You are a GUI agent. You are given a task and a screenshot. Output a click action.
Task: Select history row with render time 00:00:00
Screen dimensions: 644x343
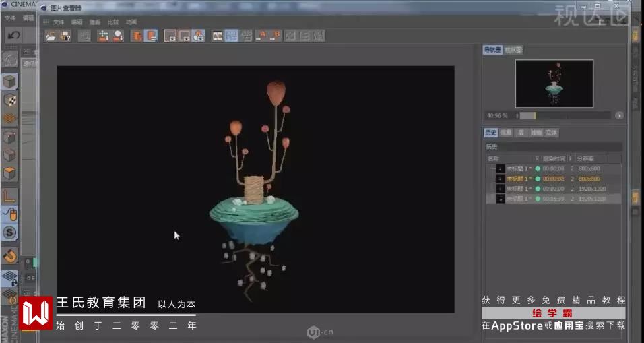(554, 189)
